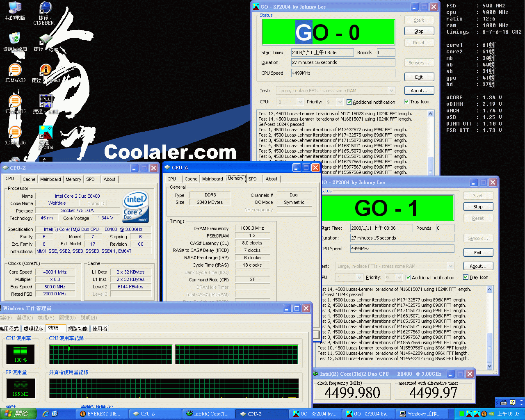Click the green tray icon in the system tray
Viewport: 525px width, 420px height.
point(462,414)
